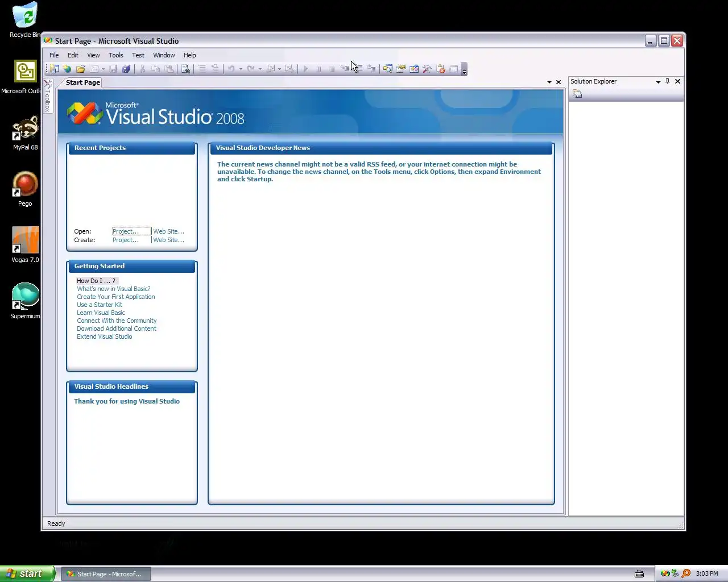Open the Help menu
The width and height of the screenshot is (728, 582).
click(x=189, y=55)
